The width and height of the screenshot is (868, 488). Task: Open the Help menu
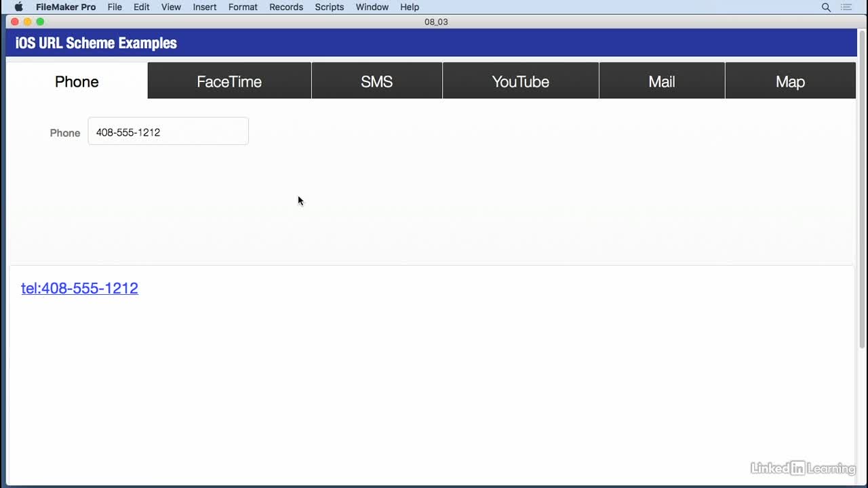coord(410,7)
